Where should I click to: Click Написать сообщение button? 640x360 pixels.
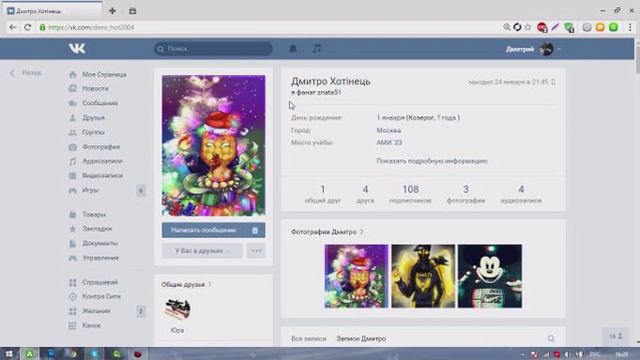[203, 230]
